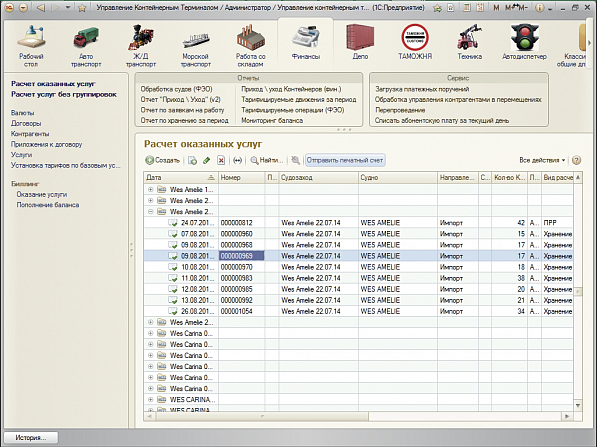Click the Номер column header
597x447 pixels.
pos(241,177)
